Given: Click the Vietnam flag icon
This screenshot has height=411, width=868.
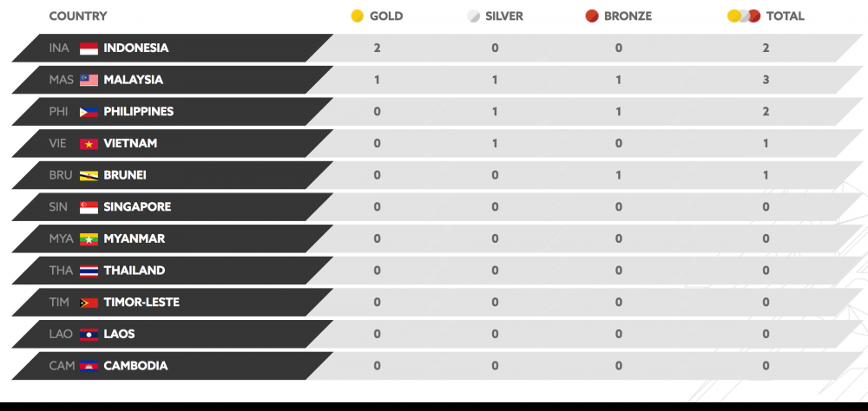Looking at the screenshot, I should point(89,144).
